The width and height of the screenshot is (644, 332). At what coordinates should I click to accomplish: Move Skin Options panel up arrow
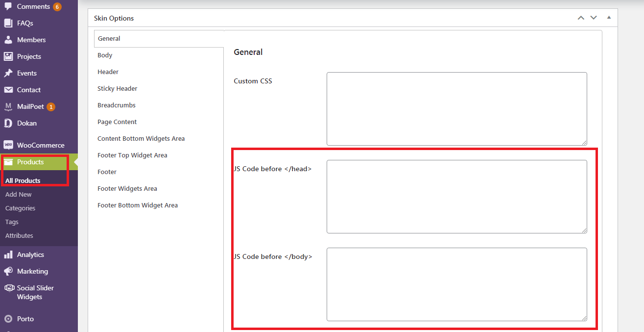(581, 18)
